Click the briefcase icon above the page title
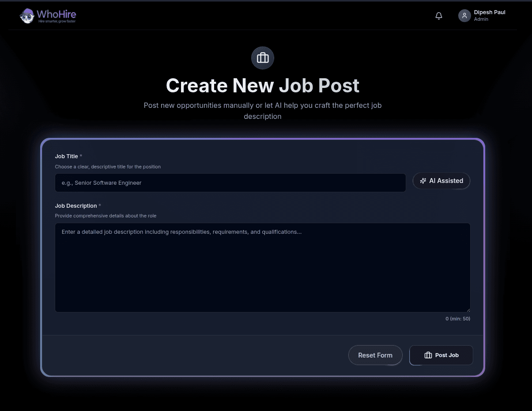This screenshot has width=532, height=411. (x=262, y=58)
